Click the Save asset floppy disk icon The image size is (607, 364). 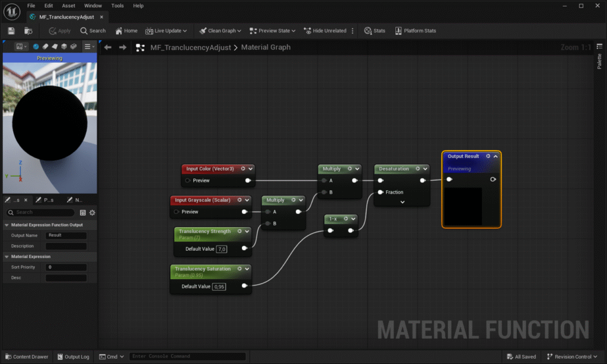point(11,31)
